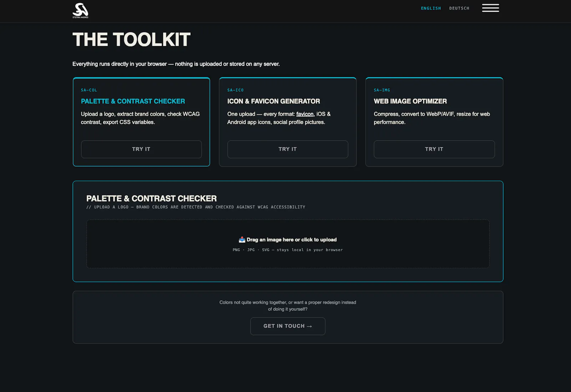Select Icon & Favicon Generator card title
The width and height of the screenshot is (571, 392).
[273, 101]
